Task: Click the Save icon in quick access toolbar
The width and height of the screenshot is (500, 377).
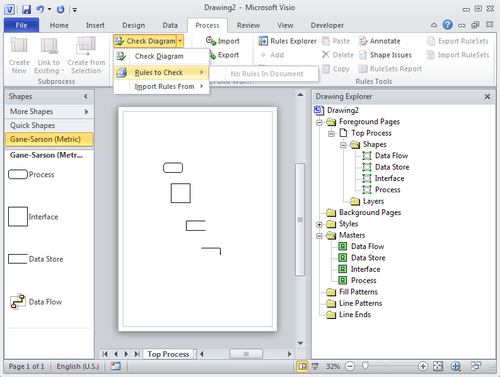Action: (x=26, y=9)
